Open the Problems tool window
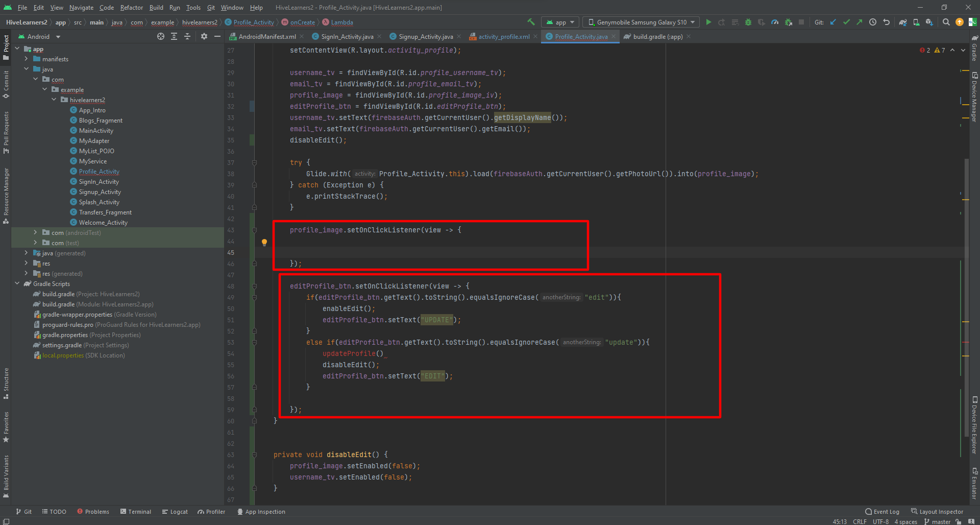Image resolution: width=980 pixels, height=525 pixels. click(93, 511)
